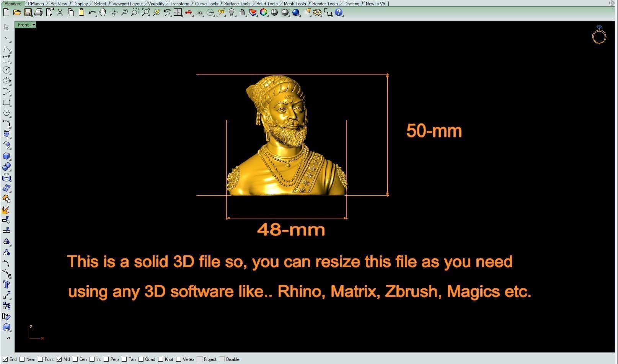Screen dimensions: 618x364
Task: Open the Front viewport dropdown arrow
Action: point(34,25)
